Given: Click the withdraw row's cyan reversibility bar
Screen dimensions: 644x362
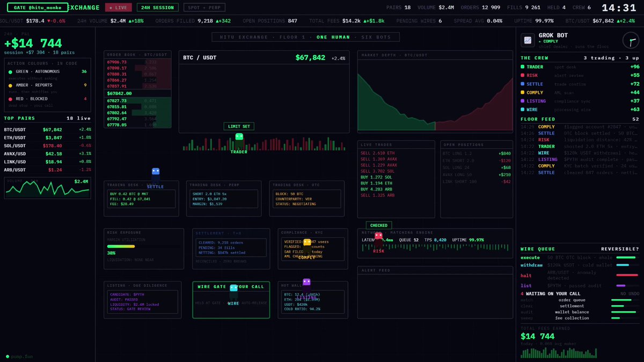Looking at the screenshot, I should click(x=623, y=265).
